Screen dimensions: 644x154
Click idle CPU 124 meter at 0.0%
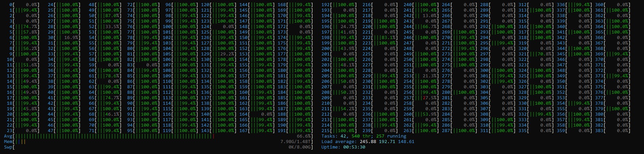(x=219, y=27)
